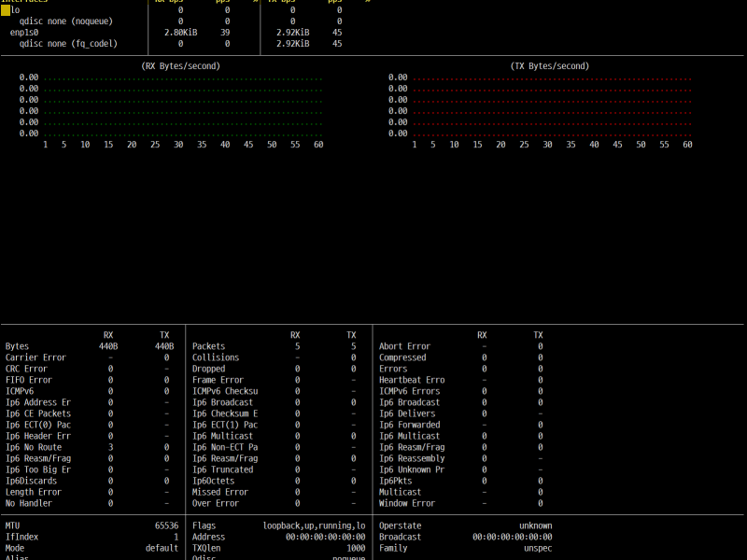This screenshot has width=747, height=560.
Task: Click the ICMPv6 Checksu label
Action: 225,391
